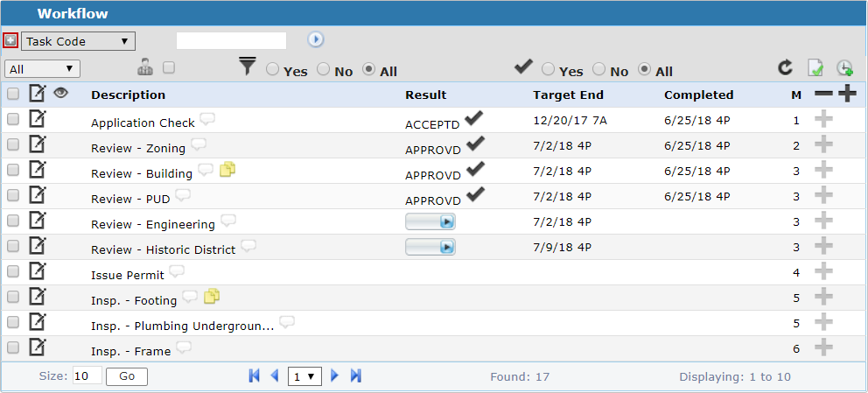
Task: Expand the red-outlined plus box near Task Code
Action: pos(10,40)
